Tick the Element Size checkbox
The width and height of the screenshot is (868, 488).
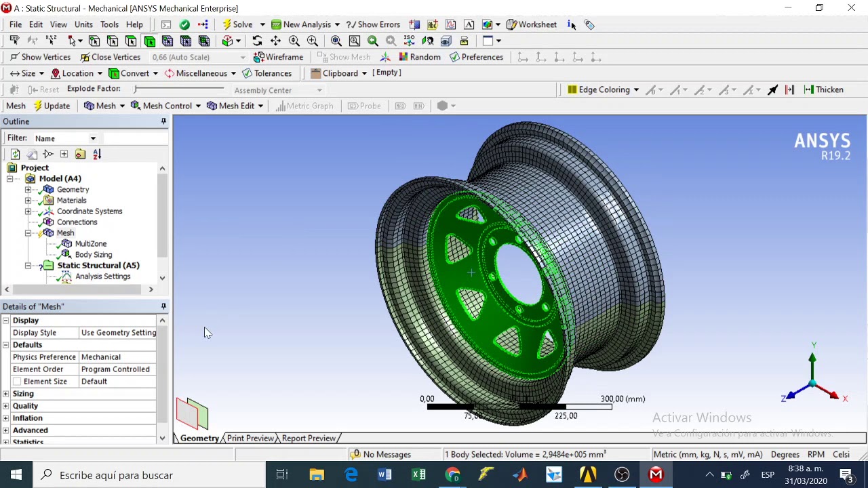17,382
